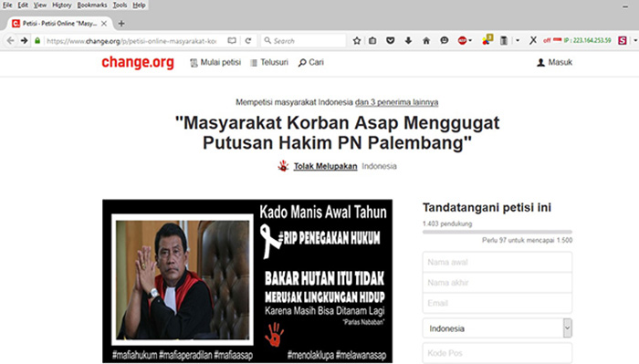Save page to Pocket
The image size is (639, 364).
390,41
